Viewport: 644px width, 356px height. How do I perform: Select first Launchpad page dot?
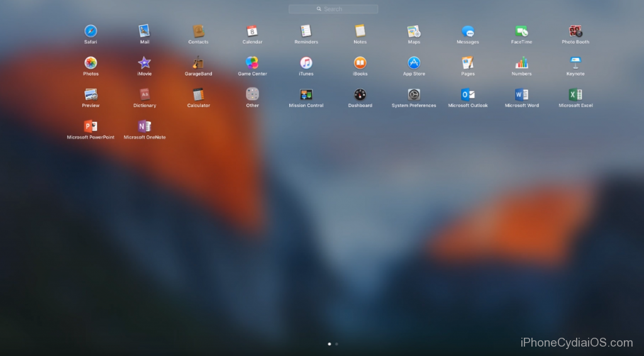[x=330, y=344]
